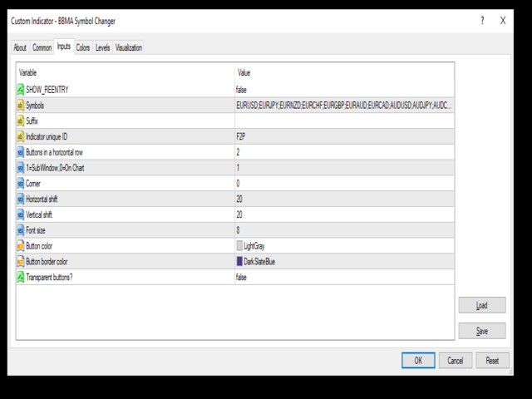Click the Vertical shift integer icon

coord(21,214)
